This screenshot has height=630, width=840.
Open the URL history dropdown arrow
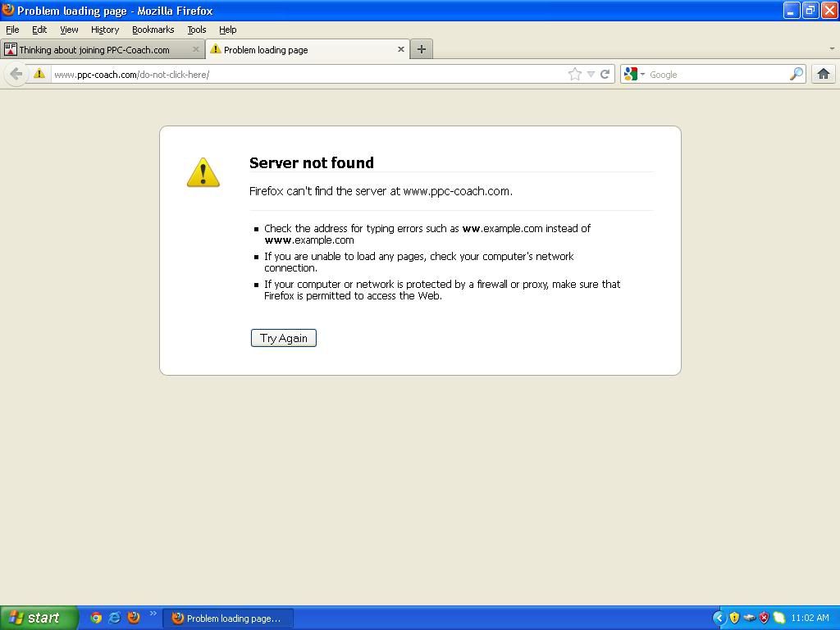(x=591, y=74)
